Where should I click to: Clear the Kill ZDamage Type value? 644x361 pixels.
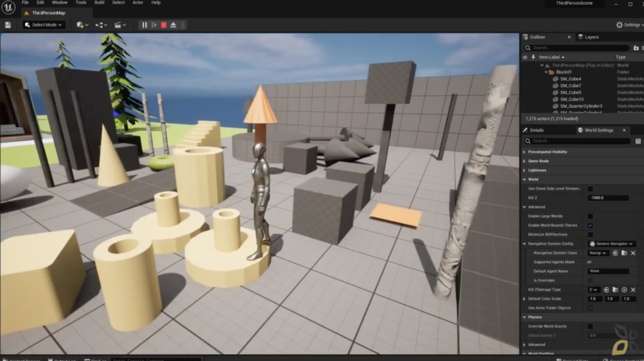[x=633, y=289]
